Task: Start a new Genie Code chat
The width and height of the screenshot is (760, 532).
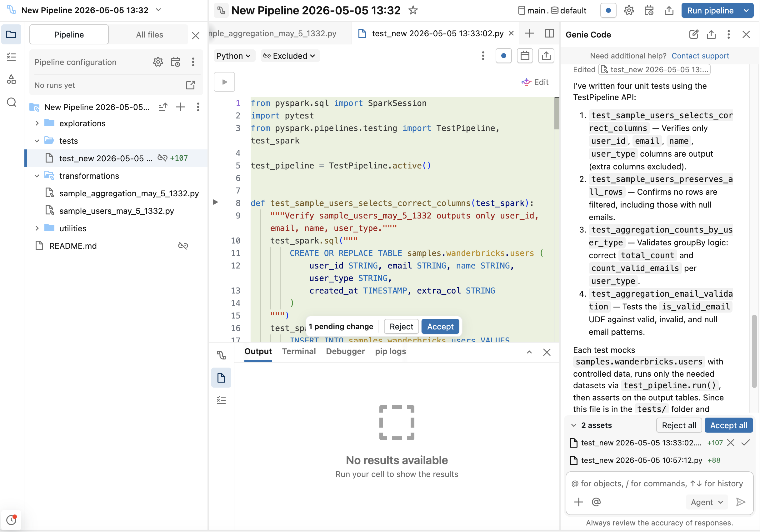Action: pos(693,34)
